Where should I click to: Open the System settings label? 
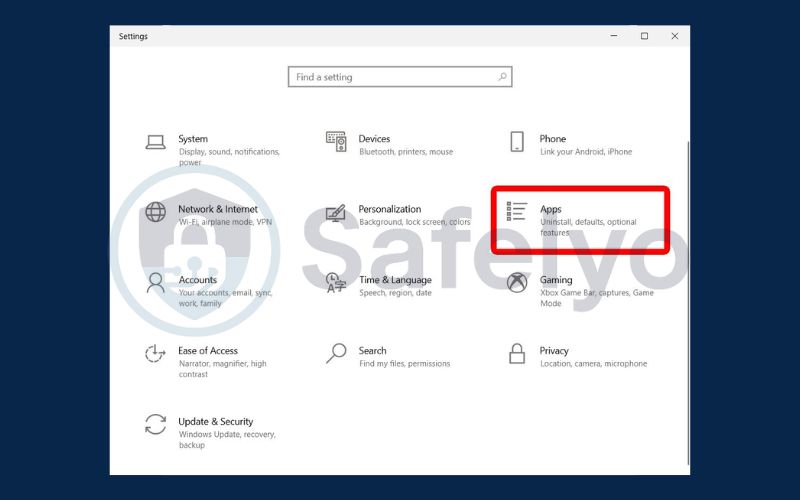click(x=193, y=139)
